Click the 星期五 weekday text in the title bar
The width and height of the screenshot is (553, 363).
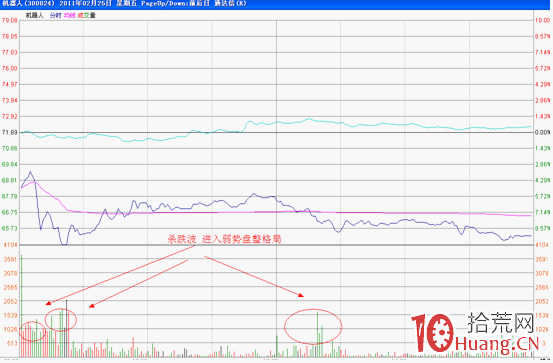click(x=126, y=4)
